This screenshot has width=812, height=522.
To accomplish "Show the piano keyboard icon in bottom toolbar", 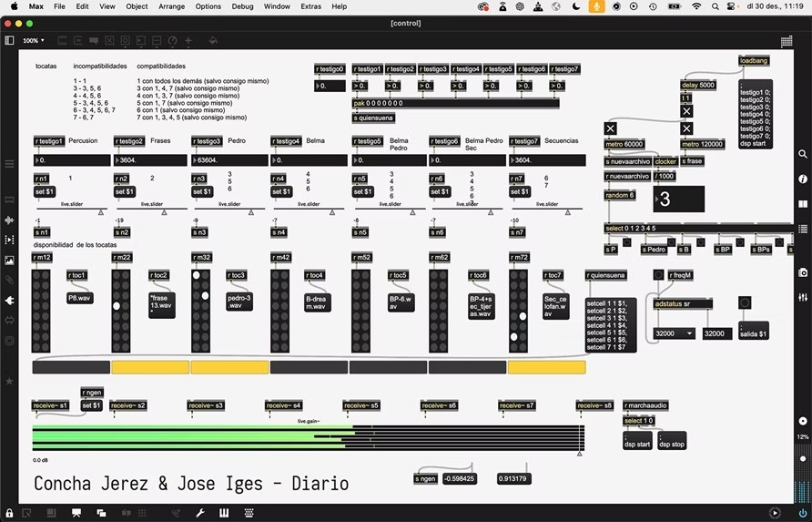I will (x=223, y=513).
